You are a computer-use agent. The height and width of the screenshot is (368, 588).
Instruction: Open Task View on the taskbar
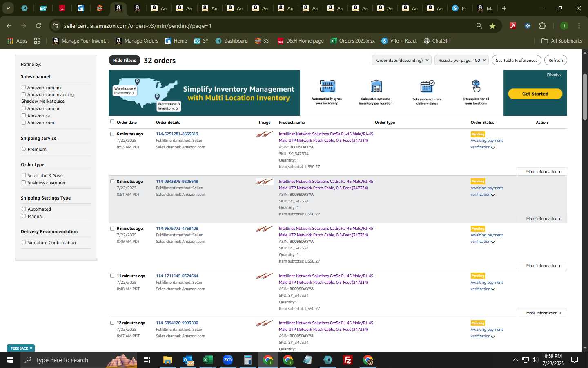147,360
